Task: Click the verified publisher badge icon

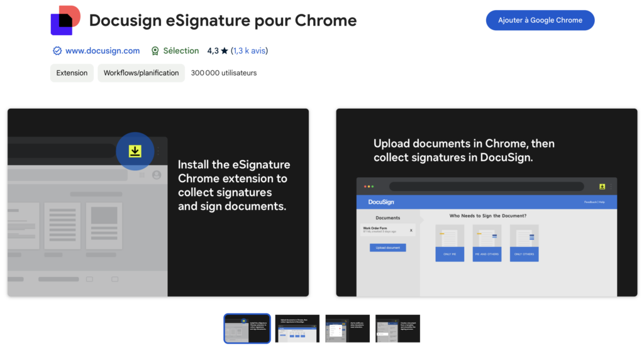Action: (x=57, y=51)
